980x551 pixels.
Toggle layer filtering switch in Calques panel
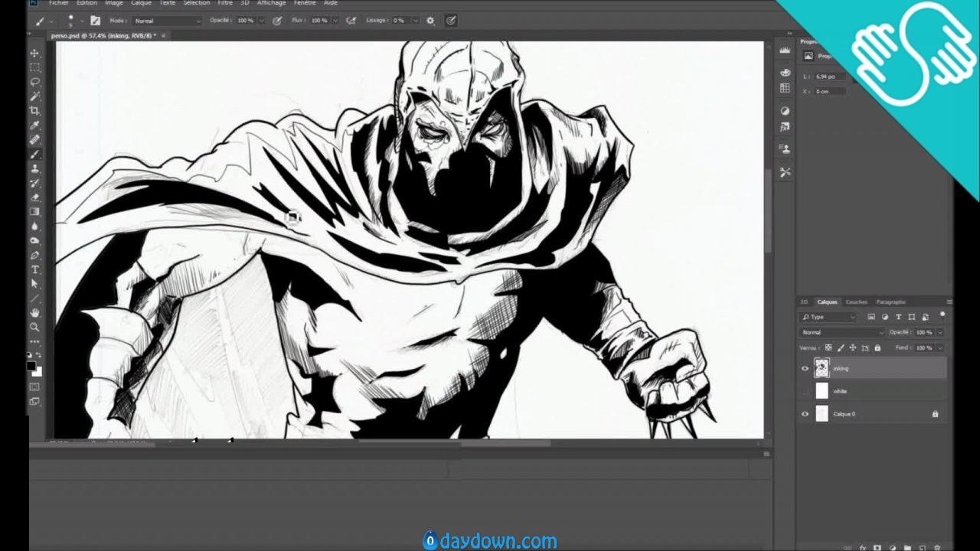[942, 315]
